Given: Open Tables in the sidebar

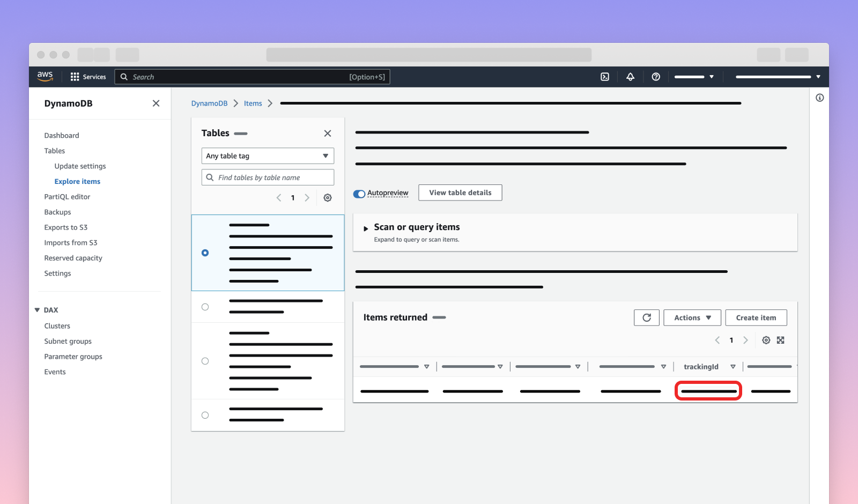Looking at the screenshot, I should 55,151.
